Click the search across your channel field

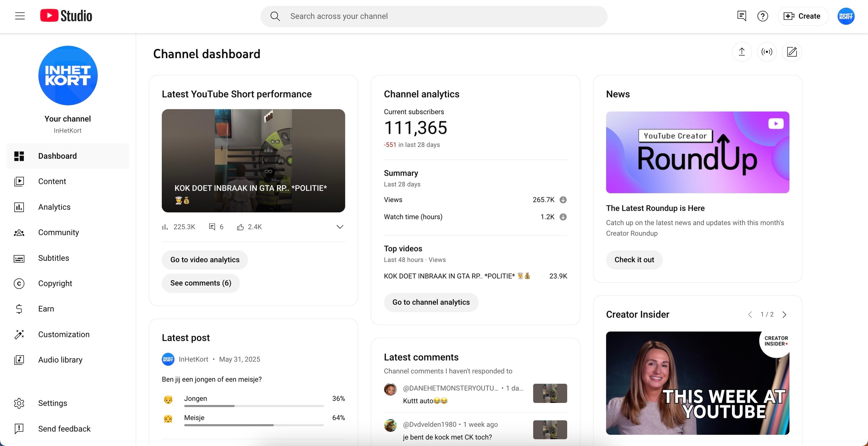(434, 16)
